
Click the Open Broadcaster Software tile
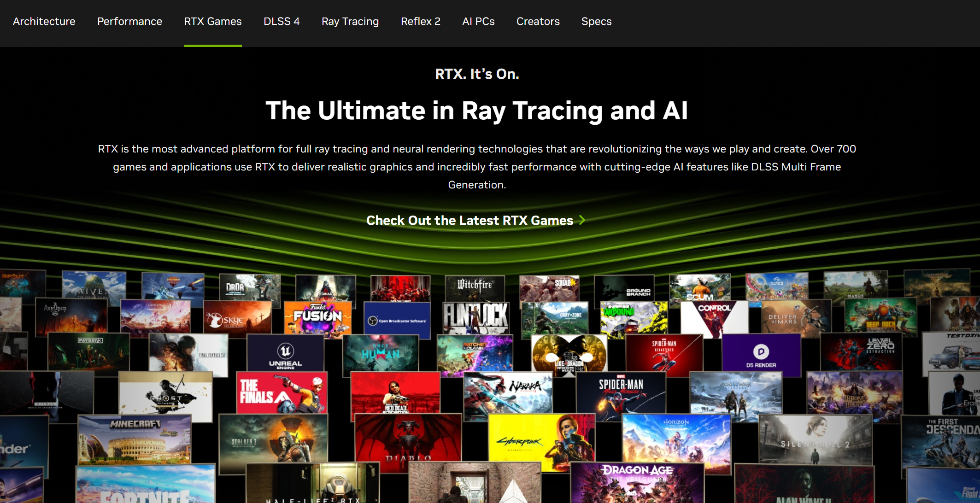[x=397, y=321]
